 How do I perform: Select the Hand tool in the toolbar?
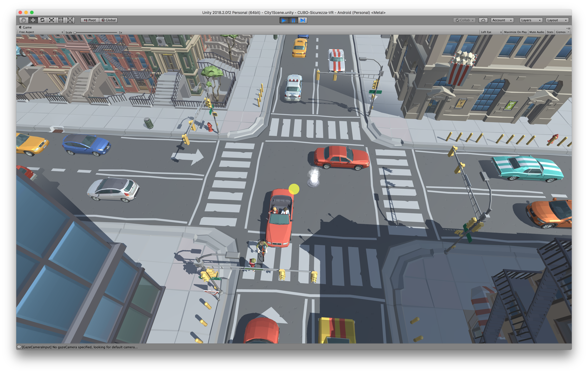(x=23, y=21)
